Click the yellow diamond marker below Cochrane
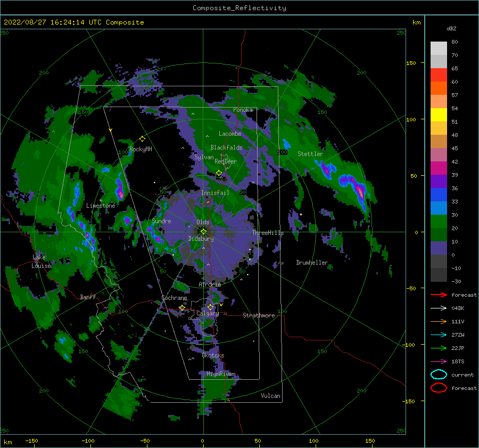Image resolution: width=479 pixels, height=448 pixels. point(183,307)
